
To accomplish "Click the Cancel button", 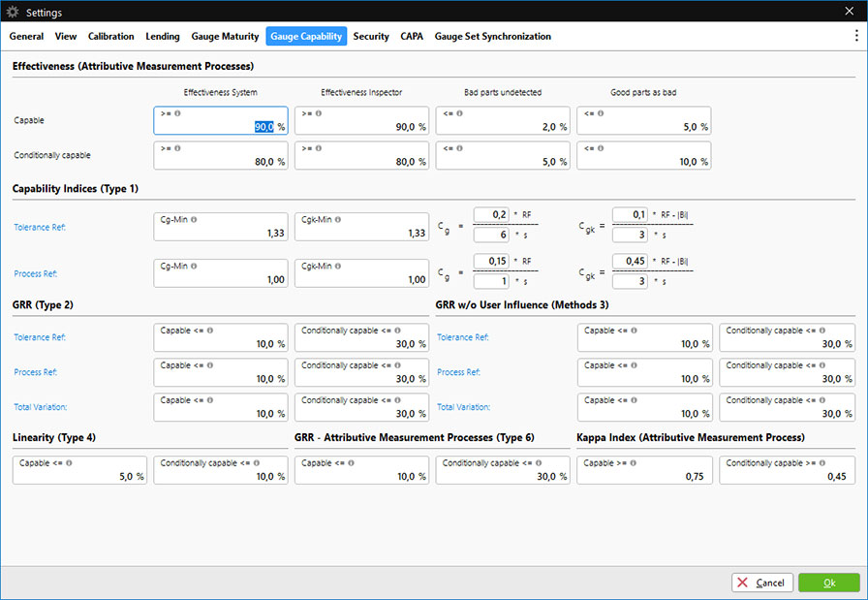I will coord(762,583).
